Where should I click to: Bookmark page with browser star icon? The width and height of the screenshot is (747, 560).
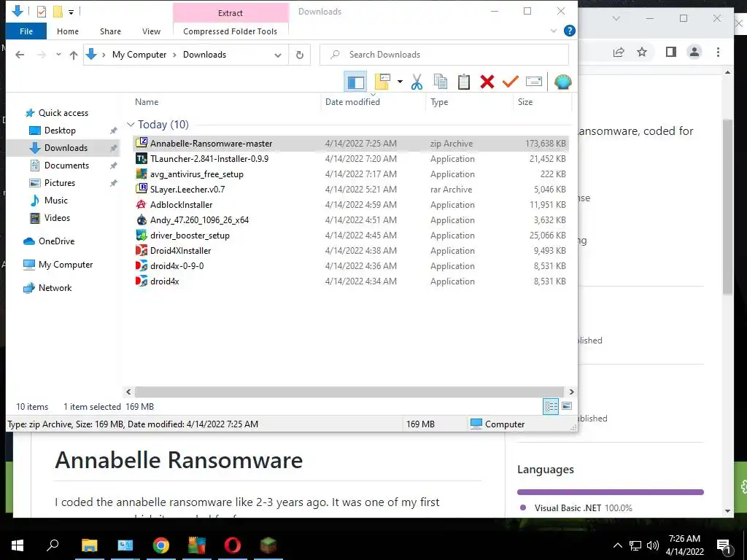[642, 52]
